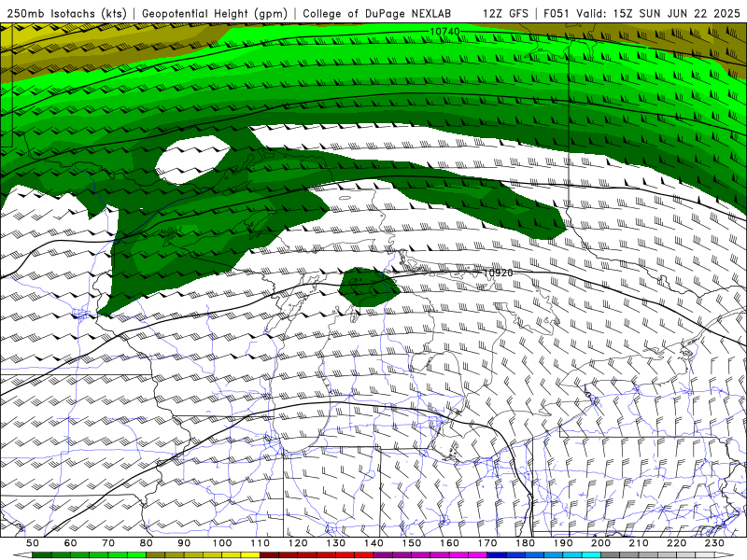Click the 90 value on the color scale
Viewport: 747px width, 560px height.
pyautogui.click(x=184, y=543)
